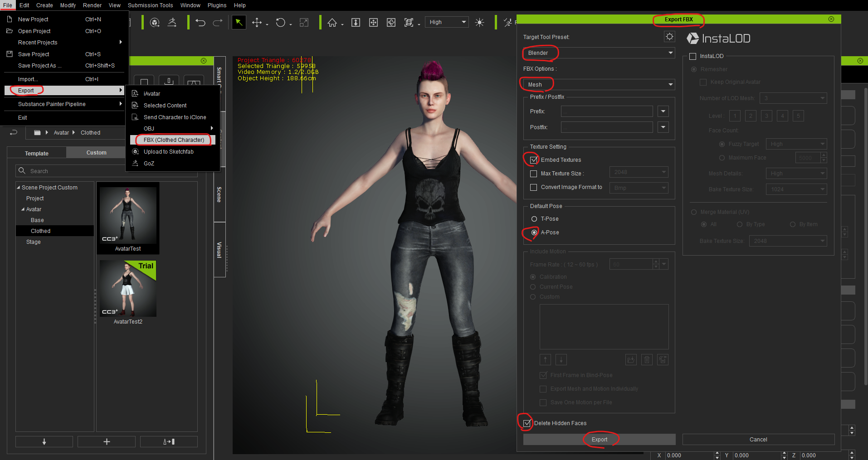Click the Sketchfab upload toolbar icon
The image size is (868, 460).
click(155, 22)
